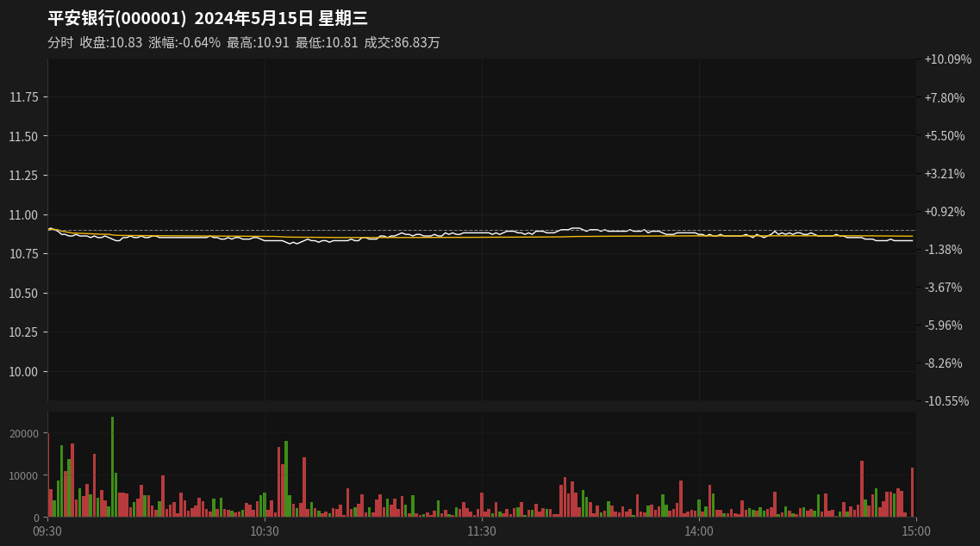Click the date text 2024年5月15日 星期三
The image size is (980, 546).
[281, 18]
